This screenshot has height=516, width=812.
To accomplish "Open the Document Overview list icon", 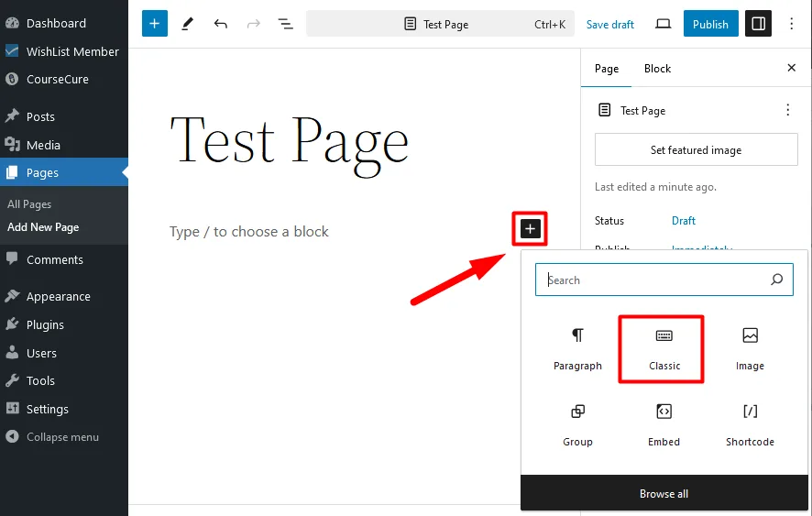I will coord(285,24).
